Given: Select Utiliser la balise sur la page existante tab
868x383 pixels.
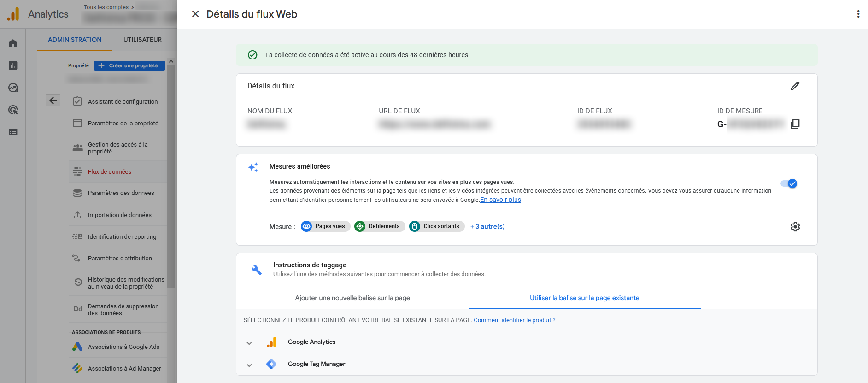Looking at the screenshot, I should pyautogui.click(x=585, y=298).
